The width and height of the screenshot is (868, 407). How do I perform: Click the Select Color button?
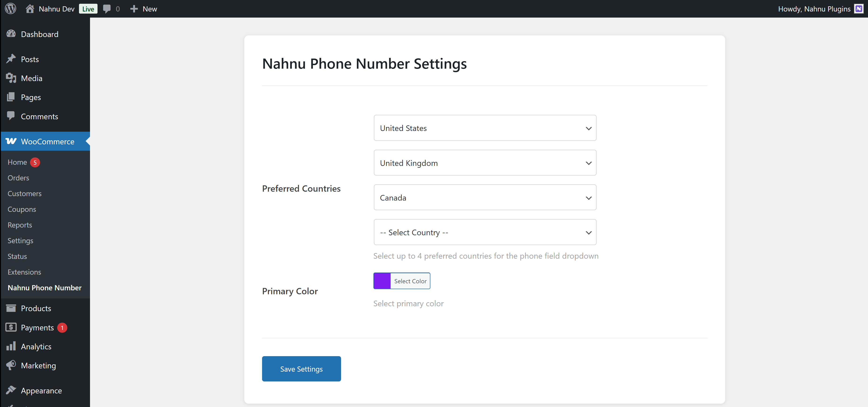point(410,281)
